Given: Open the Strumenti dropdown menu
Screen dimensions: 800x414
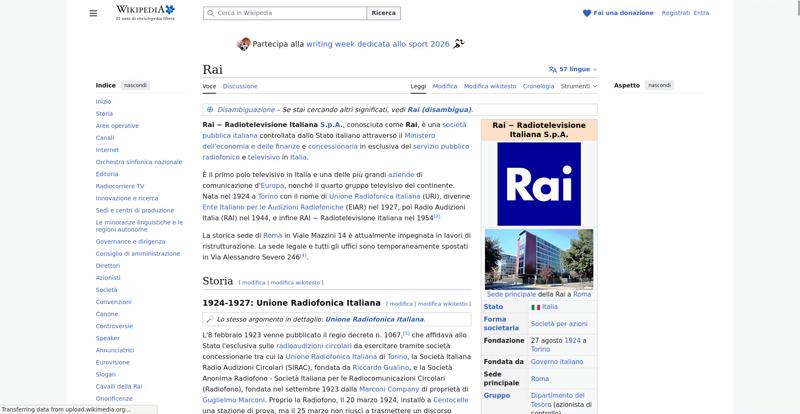Looking at the screenshot, I should [579, 86].
